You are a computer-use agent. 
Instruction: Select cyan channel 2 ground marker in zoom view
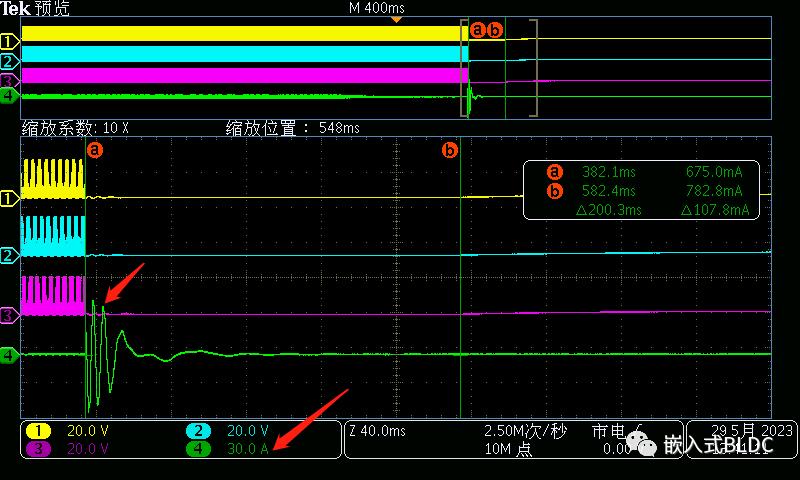[x=9, y=256]
